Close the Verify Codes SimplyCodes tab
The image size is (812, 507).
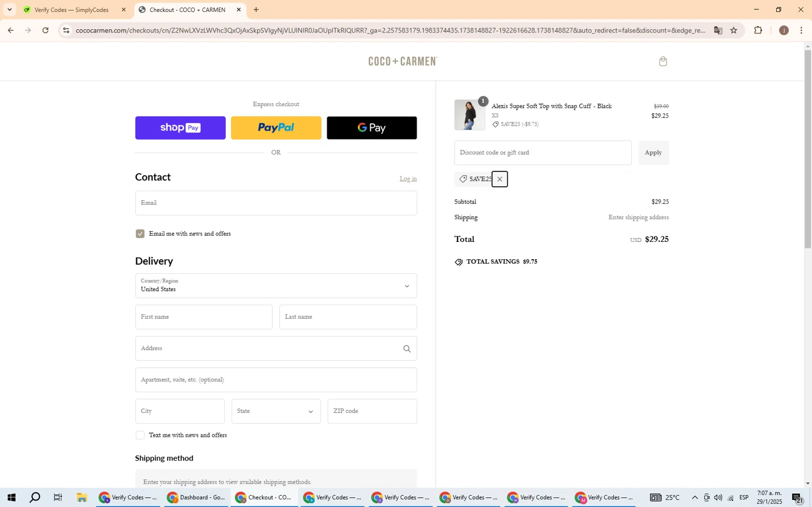click(x=123, y=10)
